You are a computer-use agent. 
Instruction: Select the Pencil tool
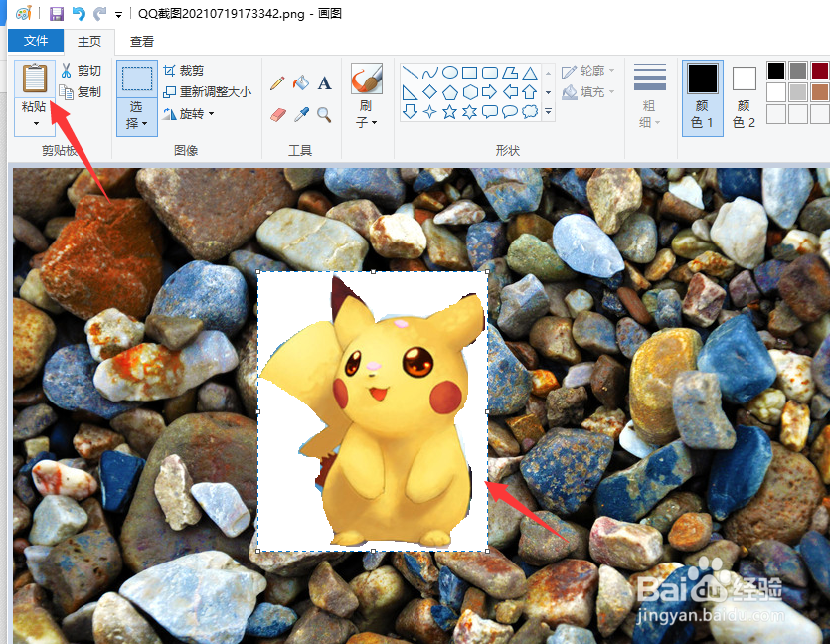tap(277, 83)
